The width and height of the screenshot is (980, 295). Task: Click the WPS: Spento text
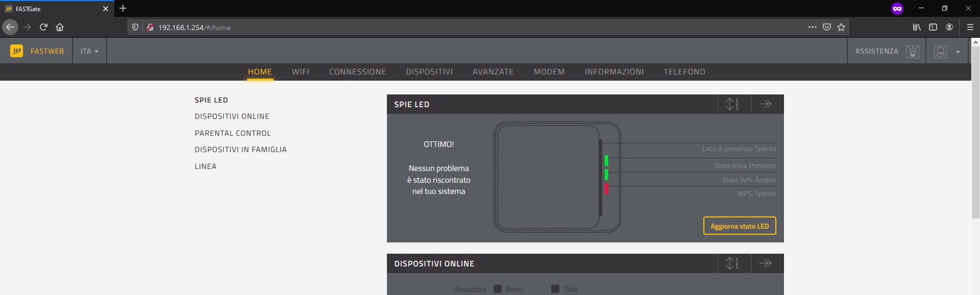point(756,194)
